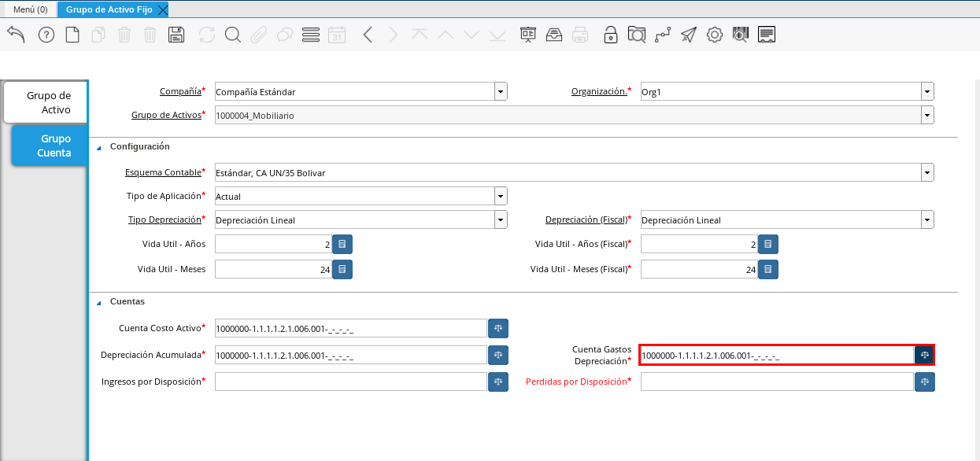The image size is (980, 461).
Task: Click the Tipo Depreciación label link
Action: pyautogui.click(x=165, y=219)
